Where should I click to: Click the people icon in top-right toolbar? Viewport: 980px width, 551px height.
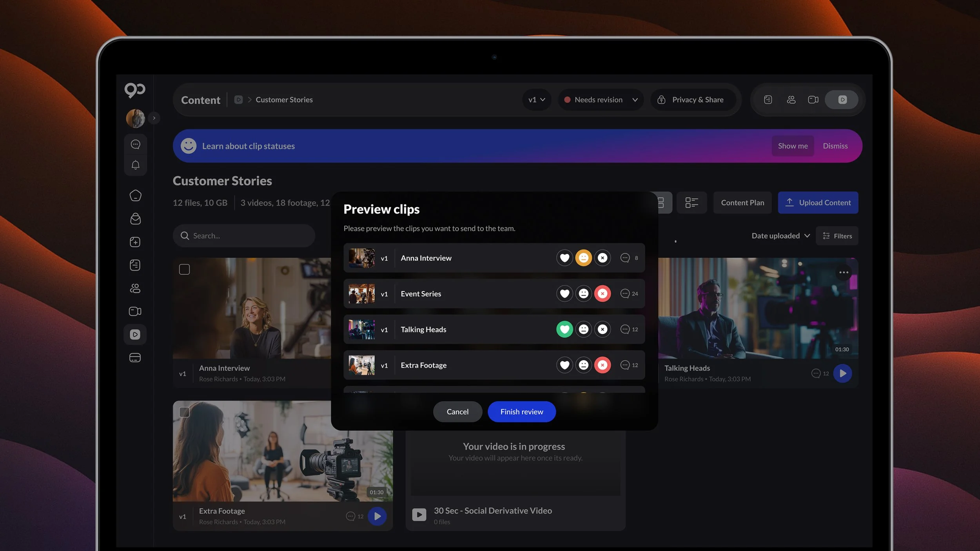791,100
